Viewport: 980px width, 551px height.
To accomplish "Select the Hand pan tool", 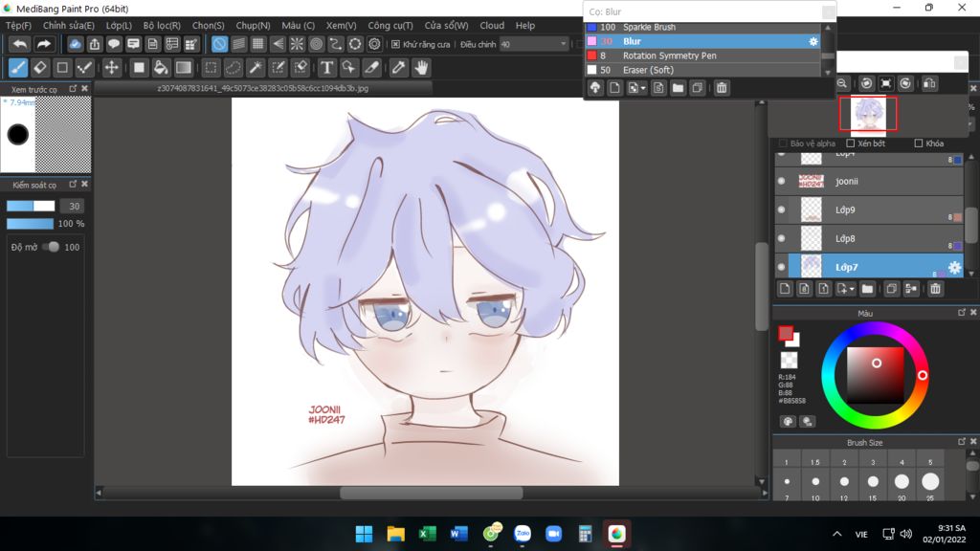I will point(421,68).
